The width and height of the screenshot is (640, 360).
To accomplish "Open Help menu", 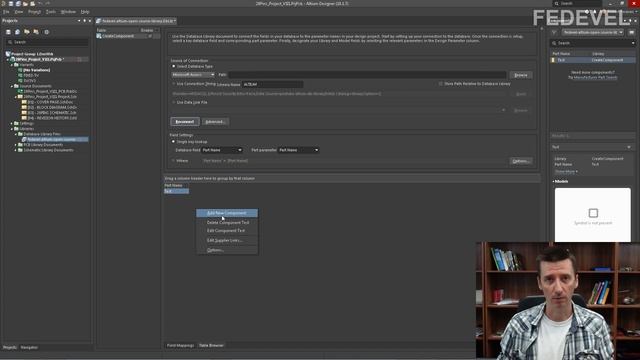I will coord(85,12).
